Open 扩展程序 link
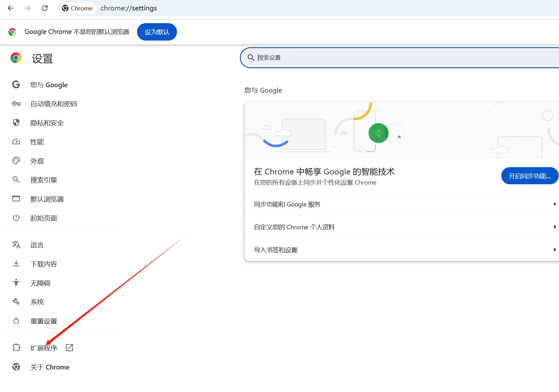This screenshot has height=392, width=559. coord(44,348)
